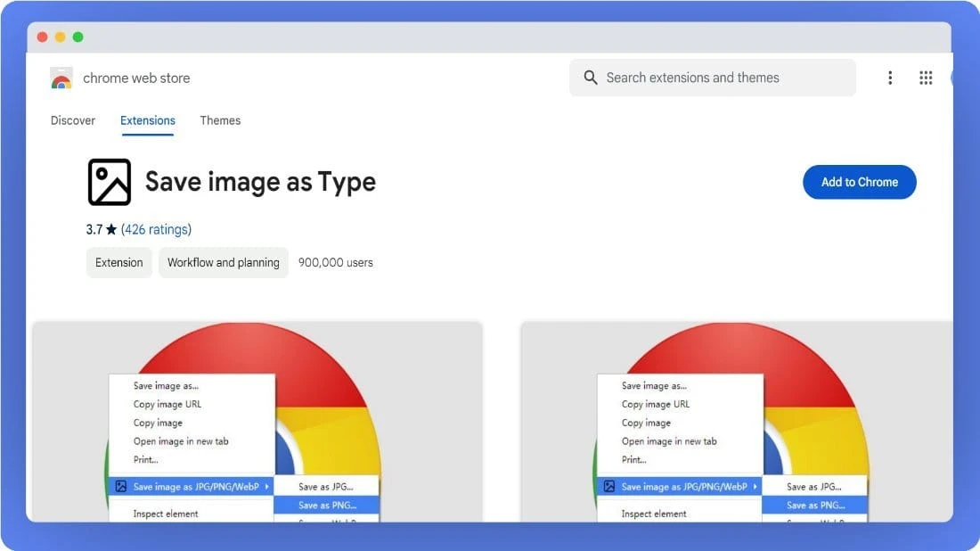The width and height of the screenshot is (980, 551).
Task: Click 'Save as PNG...' in first screenshot
Action: (x=328, y=506)
